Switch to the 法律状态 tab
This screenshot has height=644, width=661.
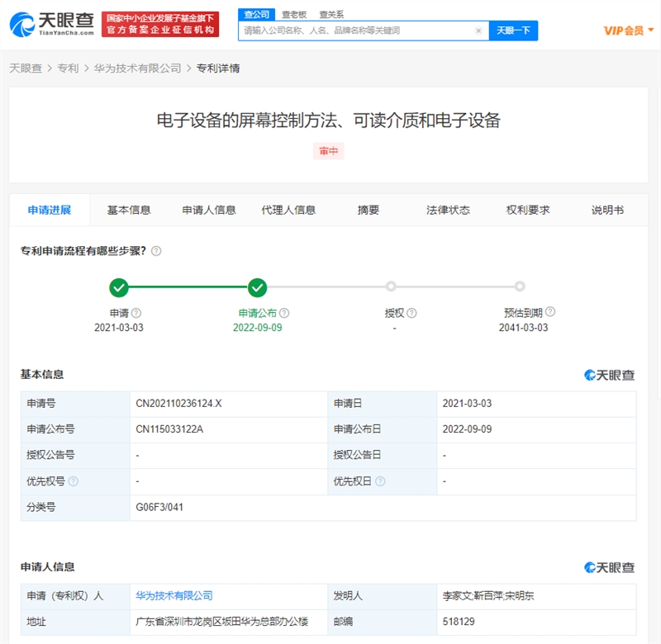coord(448,210)
